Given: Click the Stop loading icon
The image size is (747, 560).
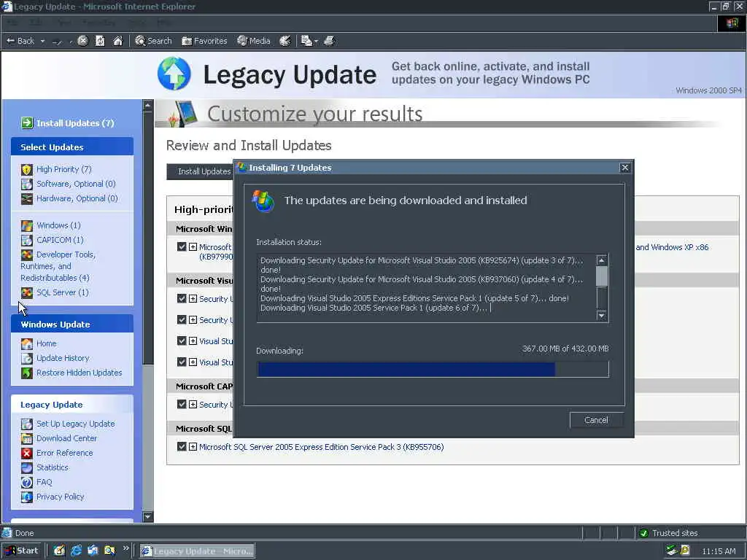Looking at the screenshot, I should coord(82,41).
